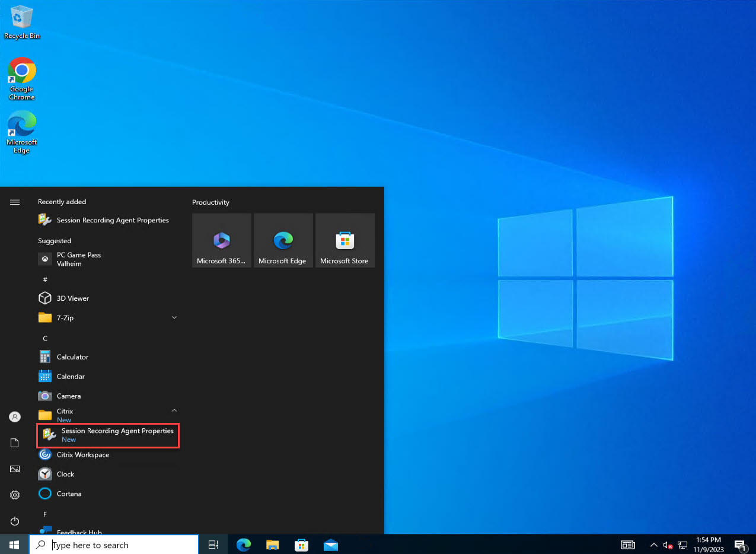Open the volume control in system tray

pyautogui.click(x=668, y=545)
